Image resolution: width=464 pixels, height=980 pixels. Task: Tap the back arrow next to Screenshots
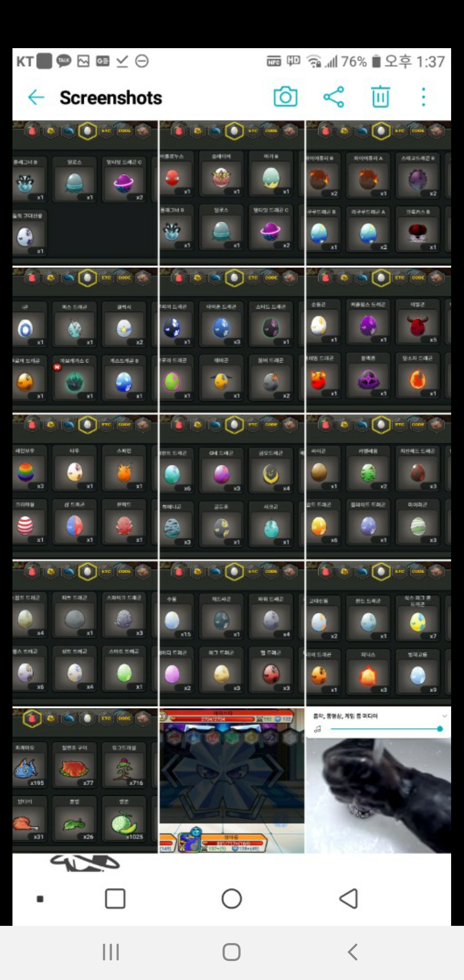(36, 98)
